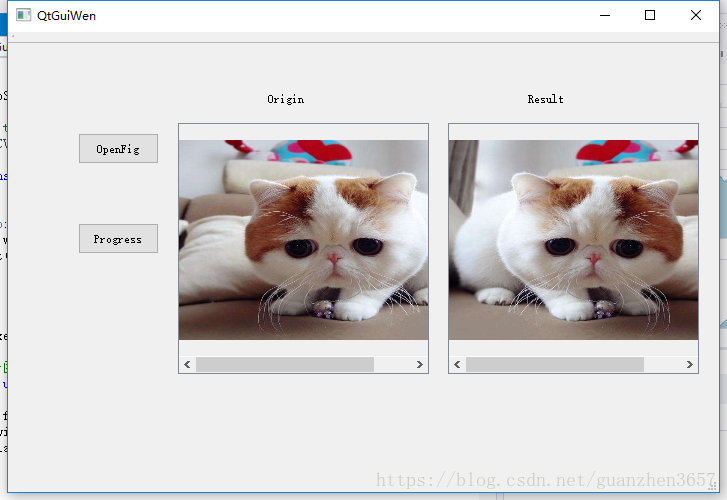727x500 pixels.
Task: Click the Origin panel horizontal scrollbar handle
Action: (285, 365)
